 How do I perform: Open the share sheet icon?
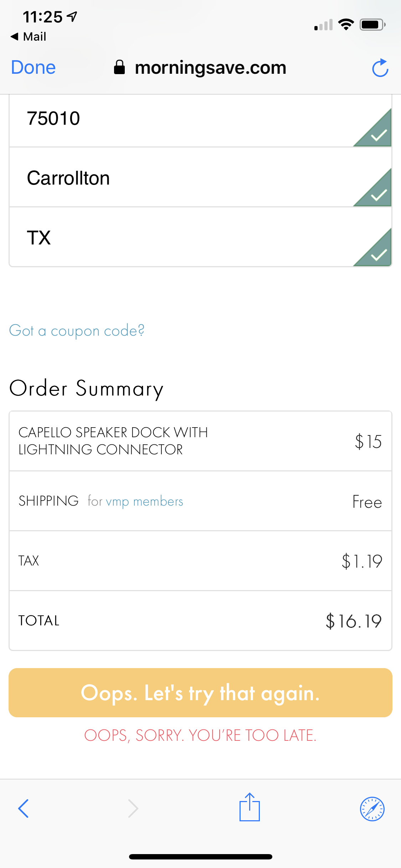[x=250, y=807]
